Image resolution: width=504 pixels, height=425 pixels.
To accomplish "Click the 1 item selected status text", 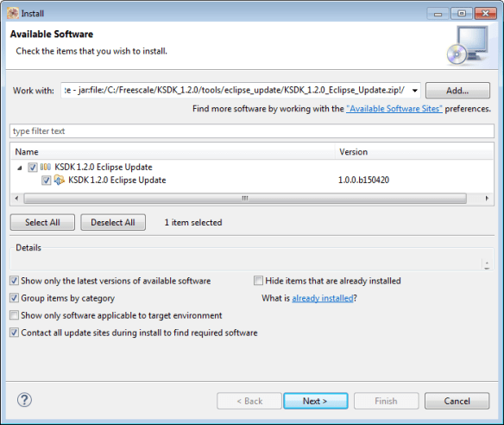I will click(x=193, y=222).
